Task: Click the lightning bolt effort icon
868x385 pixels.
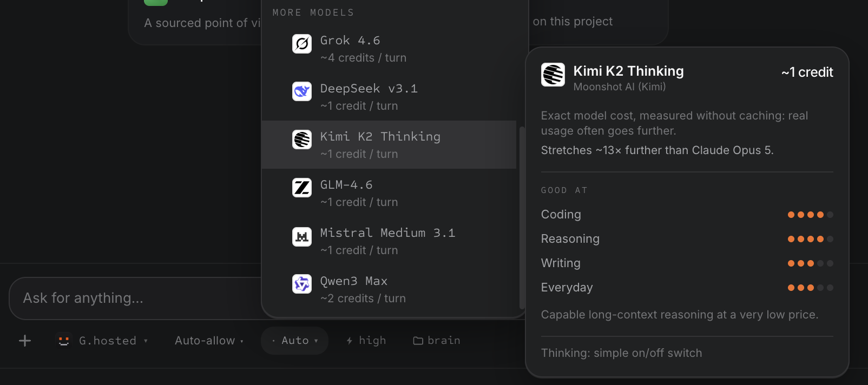Action: pos(350,341)
